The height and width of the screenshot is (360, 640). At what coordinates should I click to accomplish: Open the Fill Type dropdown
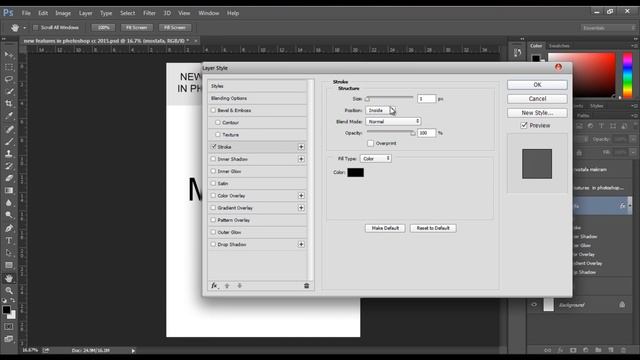[376, 158]
